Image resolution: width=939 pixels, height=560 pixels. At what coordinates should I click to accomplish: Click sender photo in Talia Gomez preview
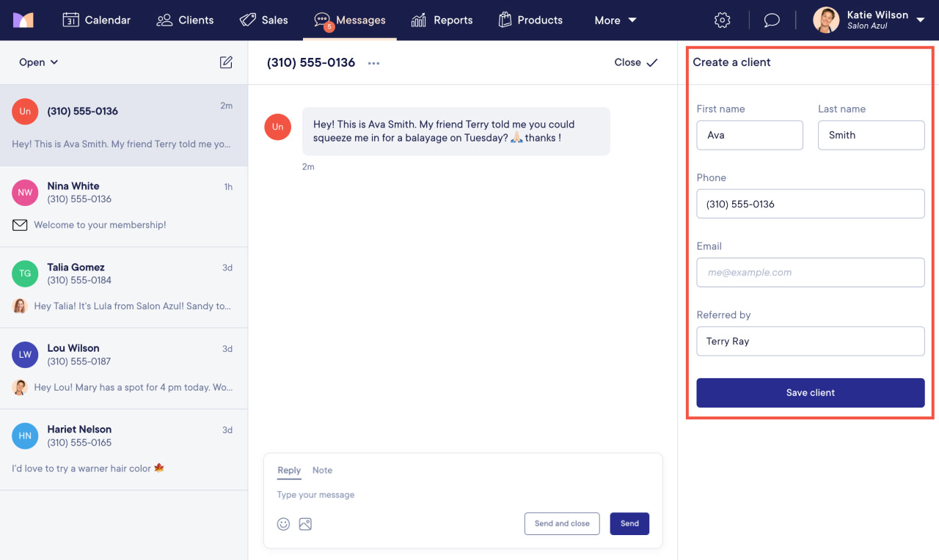tap(20, 306)
